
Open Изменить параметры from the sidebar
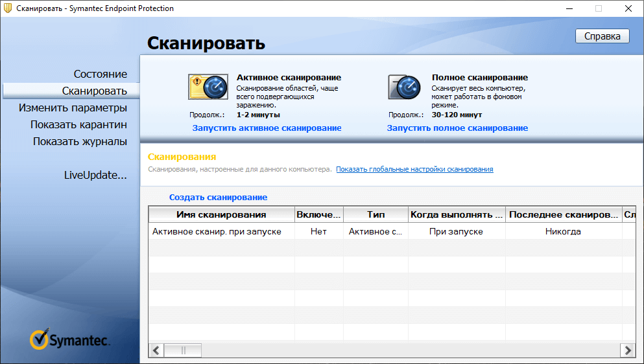pyautogui.click(x=73, y=108)
